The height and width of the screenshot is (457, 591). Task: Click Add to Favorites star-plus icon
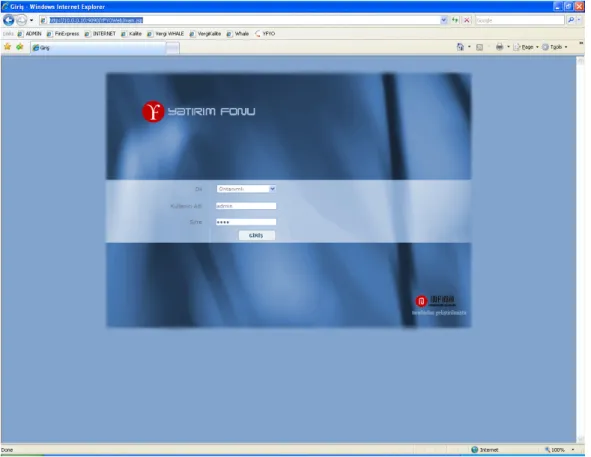click(x=20, y=47)
